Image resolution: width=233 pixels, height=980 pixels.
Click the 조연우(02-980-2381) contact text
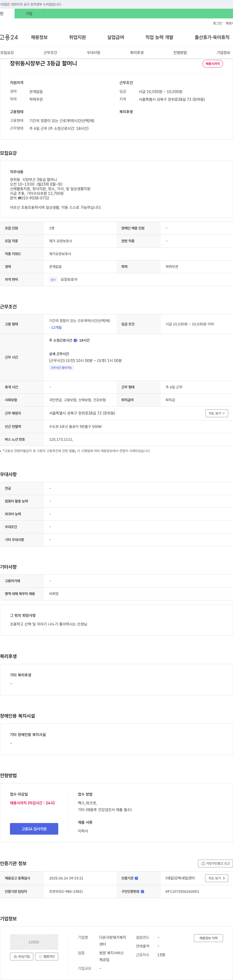point(66,891)
